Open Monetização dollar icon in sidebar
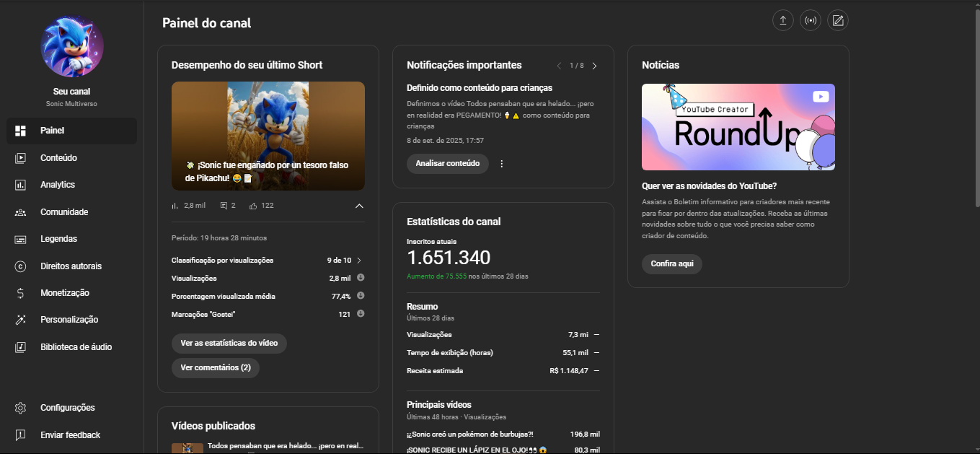Screen dimensions: 980x454 pos(21,293)
